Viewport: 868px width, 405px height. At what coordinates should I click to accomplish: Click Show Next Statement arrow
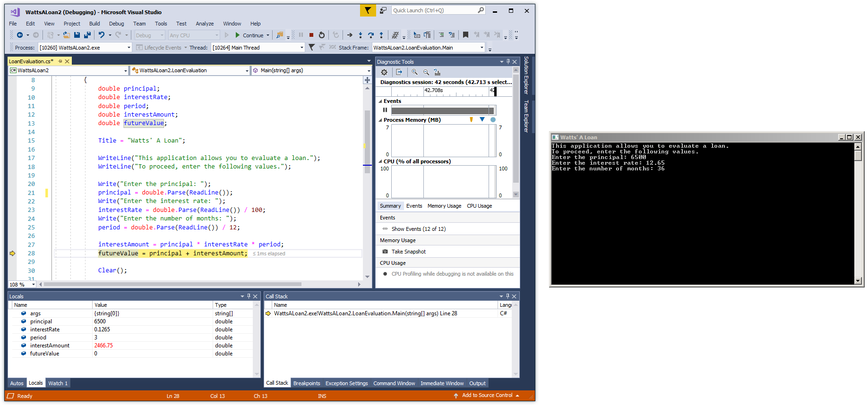pyautogui.click(x=350, y=35)
